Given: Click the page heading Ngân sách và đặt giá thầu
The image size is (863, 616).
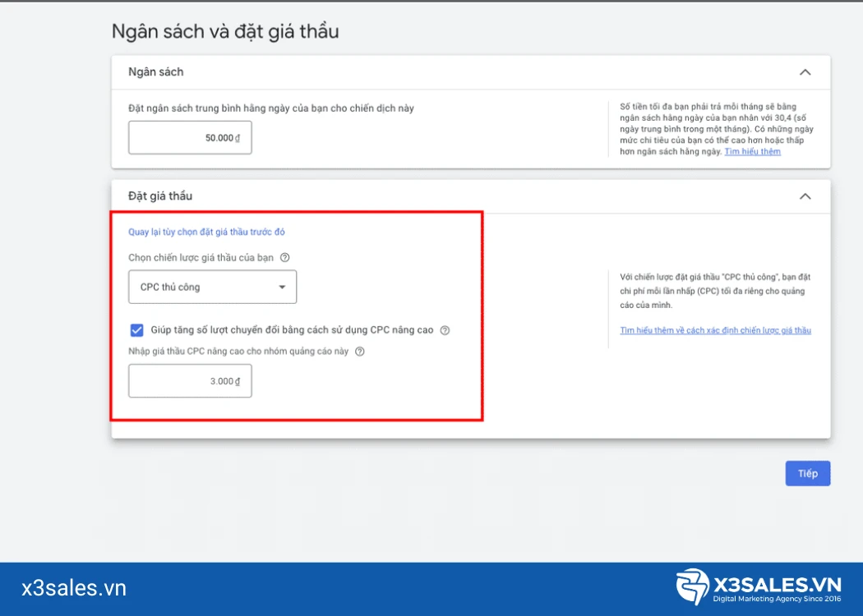Looking at the screenshot, I should pyautogui.click(x=225, y=31).
